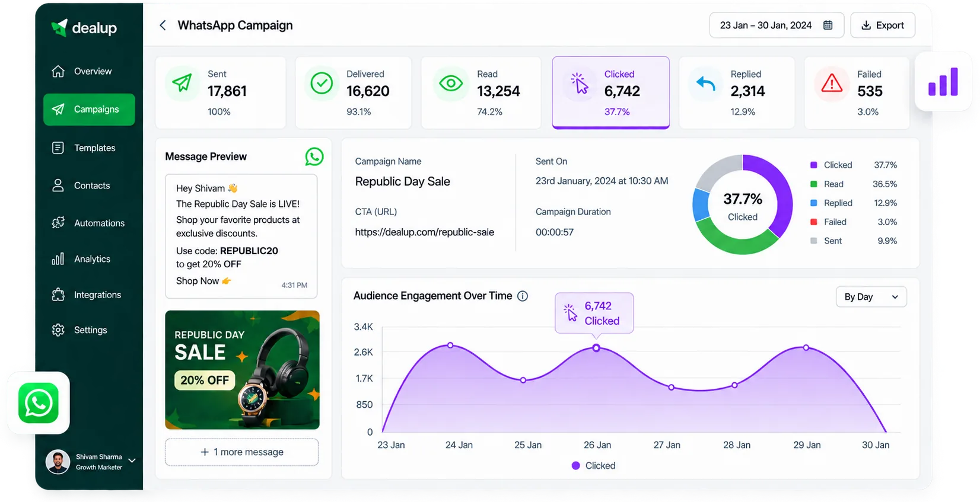Click the 6,742 Clicked chart tooltip

(x=594, y=313)
